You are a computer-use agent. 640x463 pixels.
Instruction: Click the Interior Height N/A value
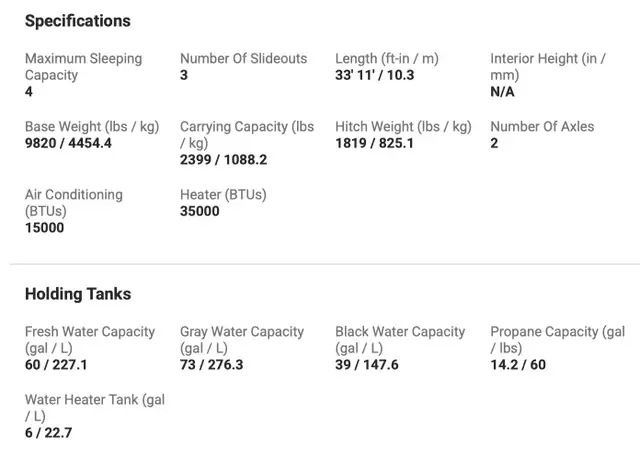pyautogui.click(x=502, y=91)
